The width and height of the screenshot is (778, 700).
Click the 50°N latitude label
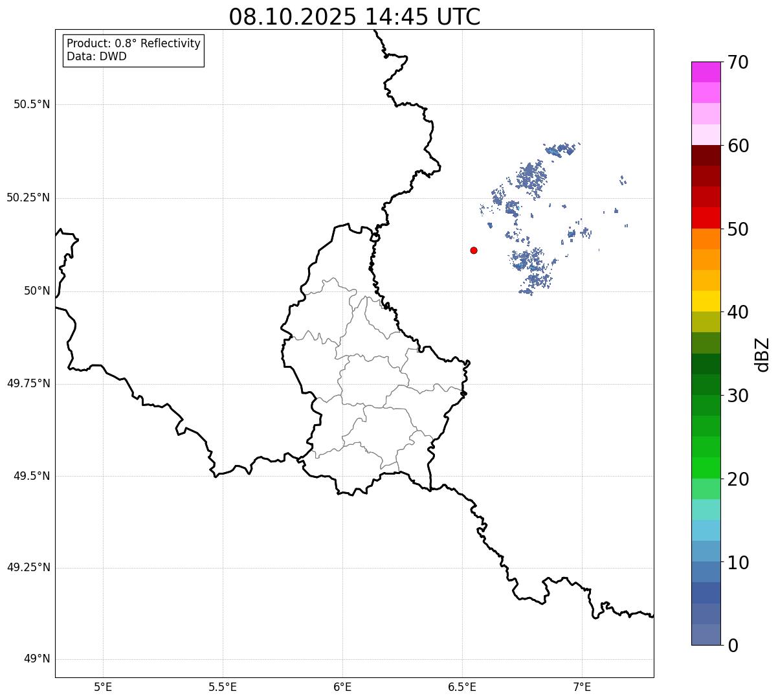coord(37,291)
